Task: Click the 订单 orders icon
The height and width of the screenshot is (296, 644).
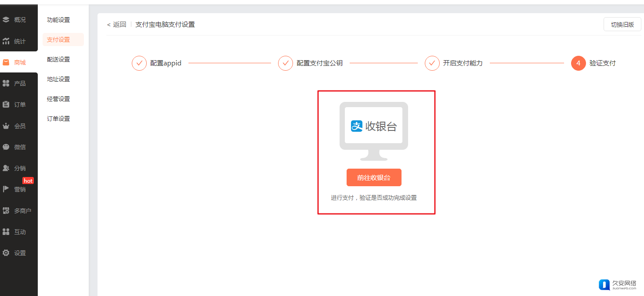Action: [6, 105]
